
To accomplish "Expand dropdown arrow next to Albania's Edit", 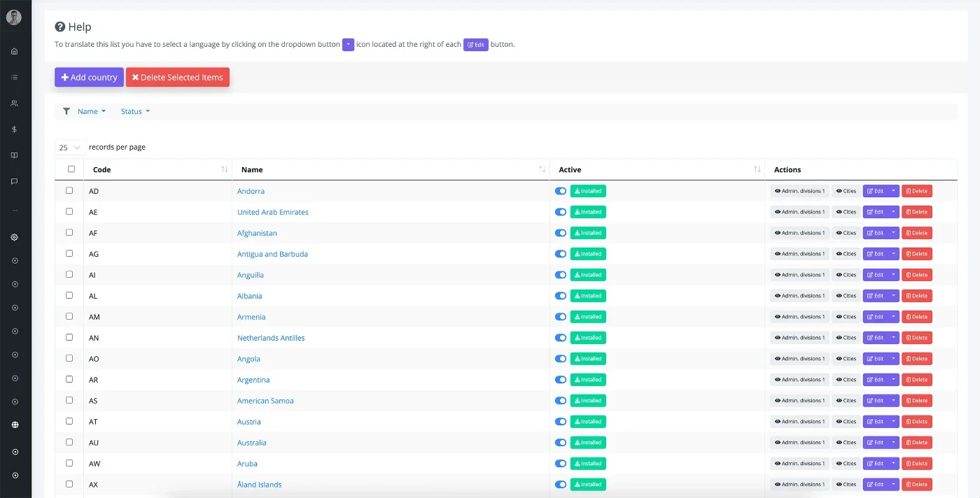I will click(x=893, y=296).
